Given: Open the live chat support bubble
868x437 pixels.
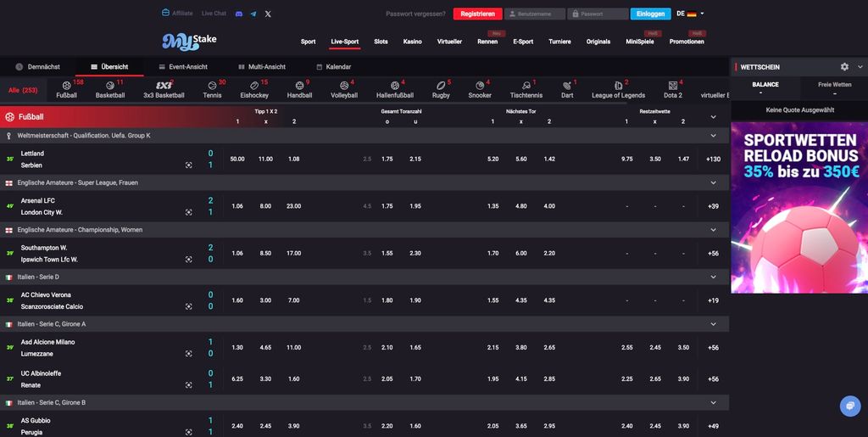Looking at the screenshot, I should (850, 406).
